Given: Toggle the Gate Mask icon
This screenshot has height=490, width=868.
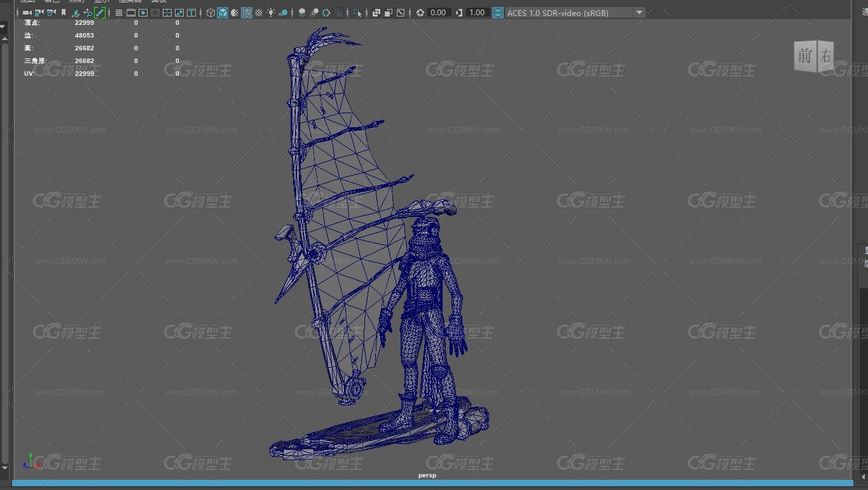Looking at the screenshot, I should click(x=155, y=13).
